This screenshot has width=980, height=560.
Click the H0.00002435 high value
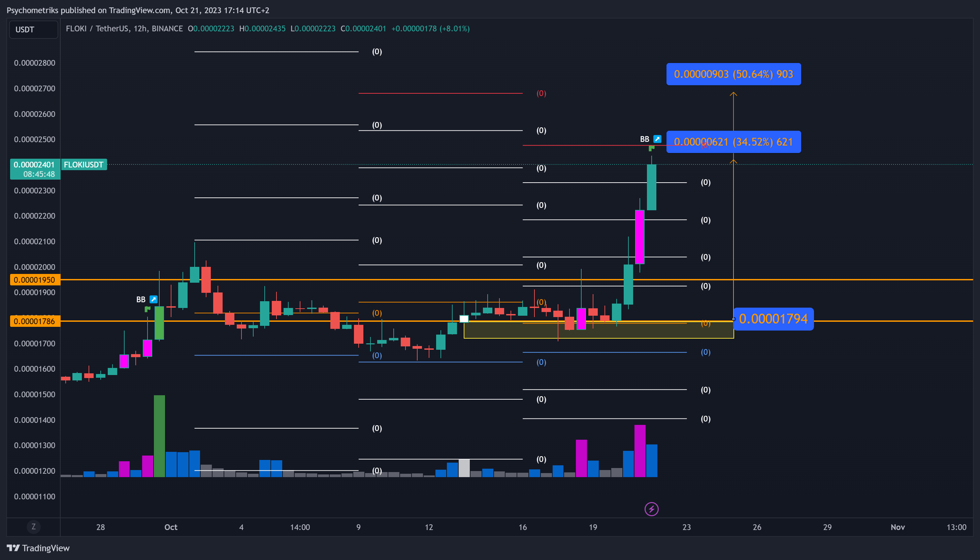(x=262, y=28)
